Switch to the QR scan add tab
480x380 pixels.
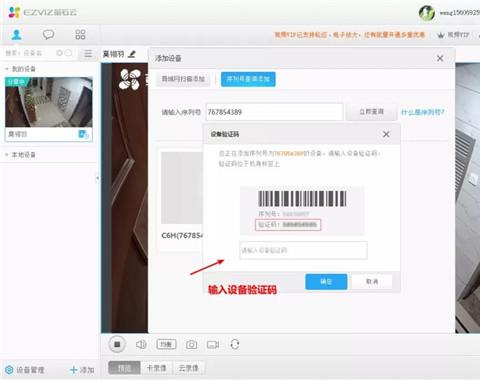pyautogui.click(x=183, y=79)
